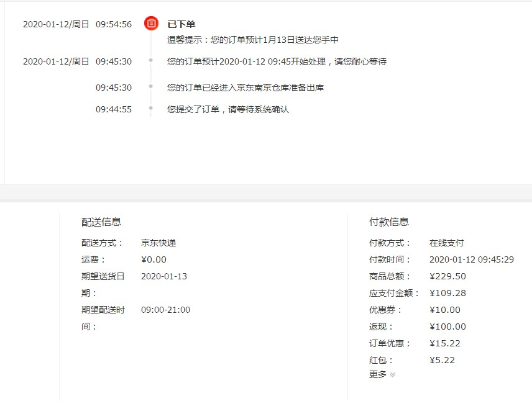This screenshot has width=532, height=401.
Task: Click the 付款信息 section heading
Action: [x=389, y=222]
